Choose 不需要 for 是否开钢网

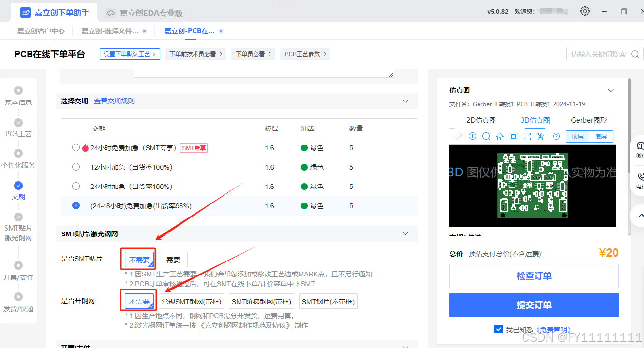pyautogui.click(x=139, y=301)
